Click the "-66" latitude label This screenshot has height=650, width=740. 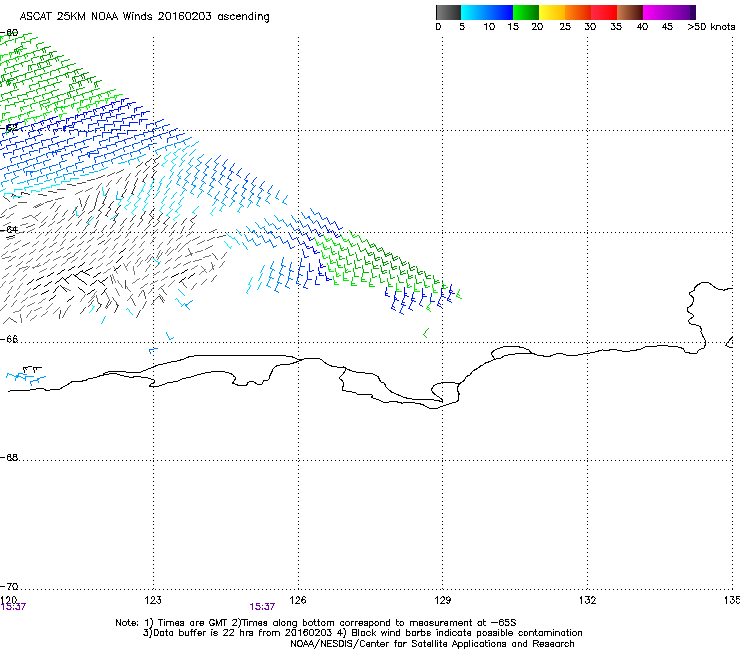(x=9, y=339)
